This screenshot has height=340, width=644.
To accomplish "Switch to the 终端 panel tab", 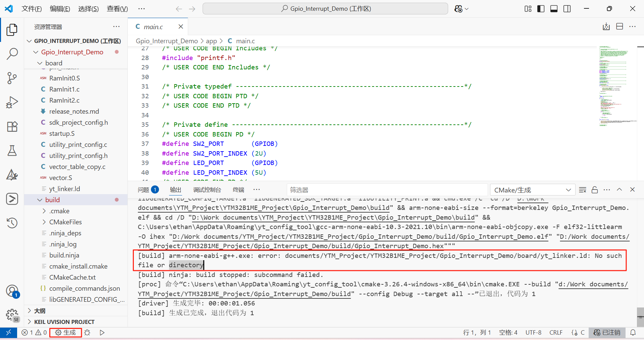I will (x=238, y=190).
